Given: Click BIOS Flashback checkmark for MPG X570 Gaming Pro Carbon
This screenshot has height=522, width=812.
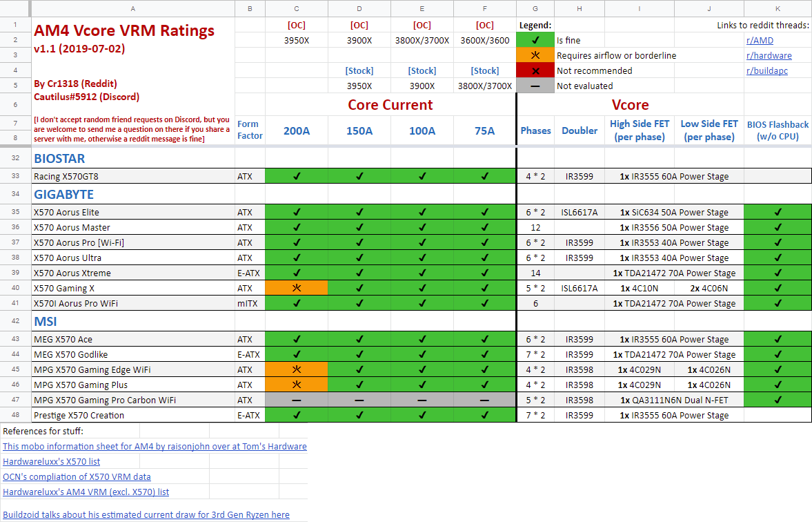Looking at the screenshot, I should point(778,400).
